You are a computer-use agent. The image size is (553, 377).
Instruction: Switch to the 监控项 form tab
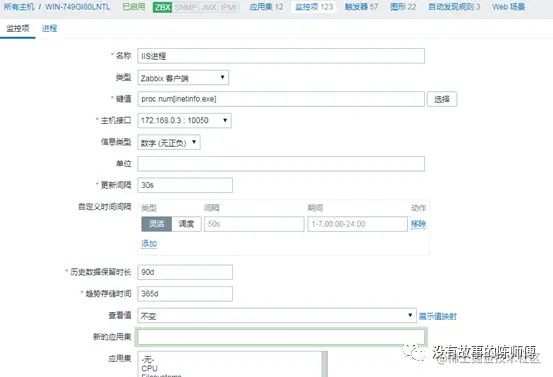point(18,28)
